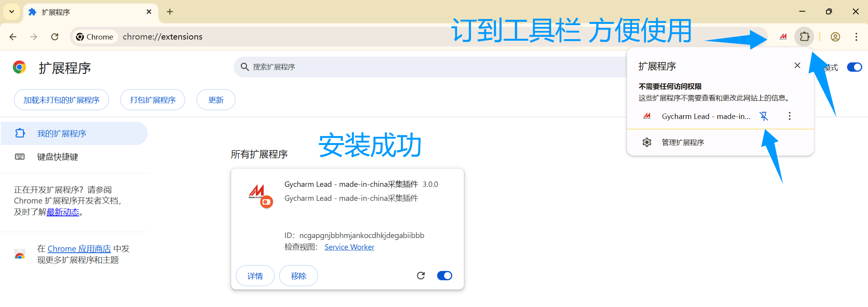Restore down the Chrome window
The height and width of the screenshot is (307, 868).
click(x=829, y=12)
